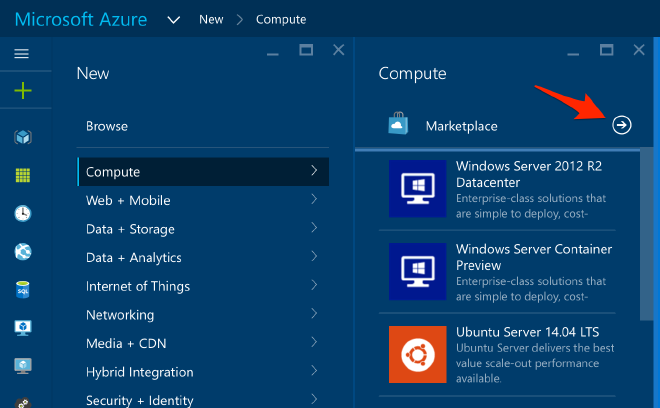The image size is (660, 408).
Task: Expand the Hybrid Integration chevron
Action: point(314,371)
